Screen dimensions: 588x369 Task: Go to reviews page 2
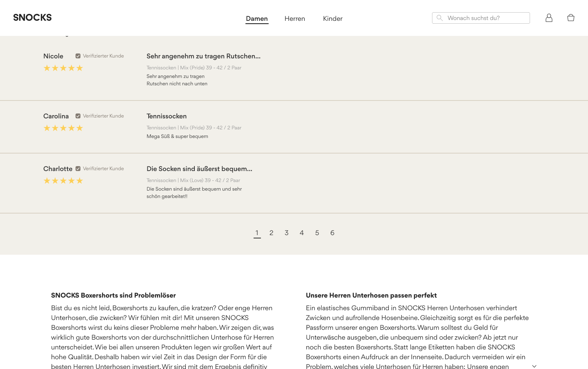(272, 233)
